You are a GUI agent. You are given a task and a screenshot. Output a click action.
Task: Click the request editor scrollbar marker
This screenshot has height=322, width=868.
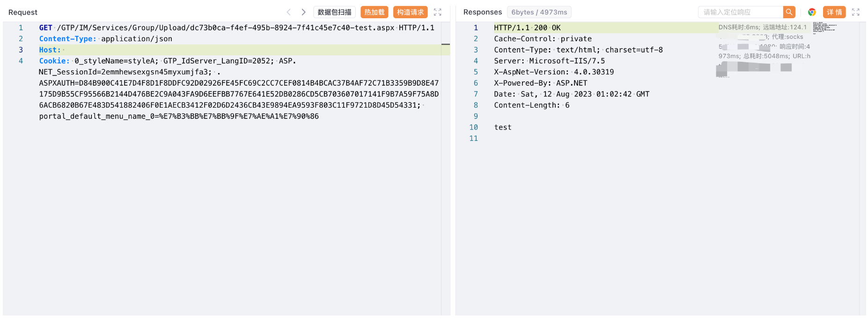(x=445, y=44)
